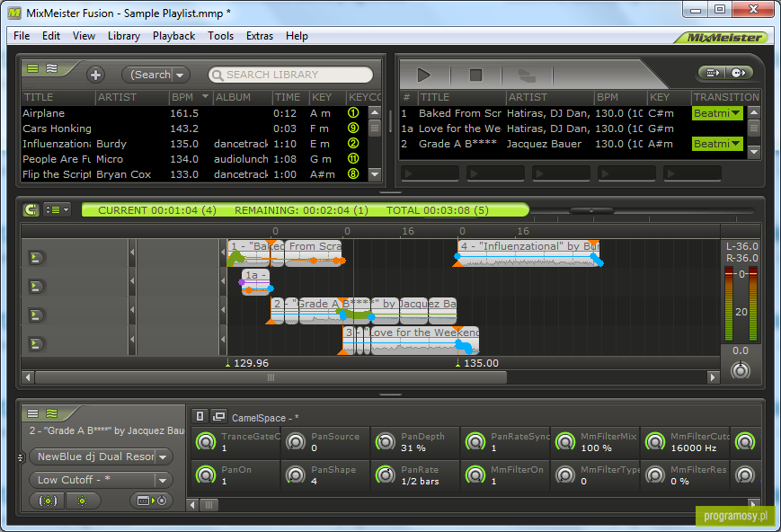781x532 pixels.
Task: Open the timeline view options dropdown
Action: coord(58,209)
